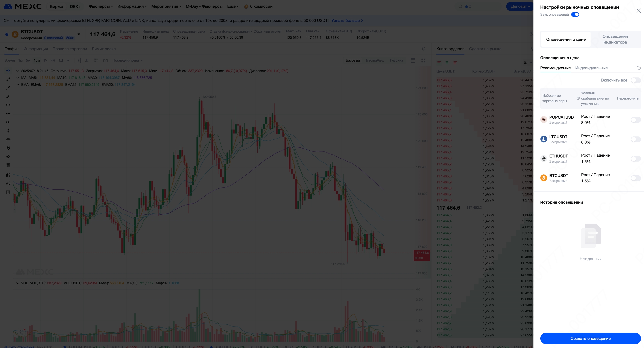Click the candlestick chart type icon

point(79,61)
